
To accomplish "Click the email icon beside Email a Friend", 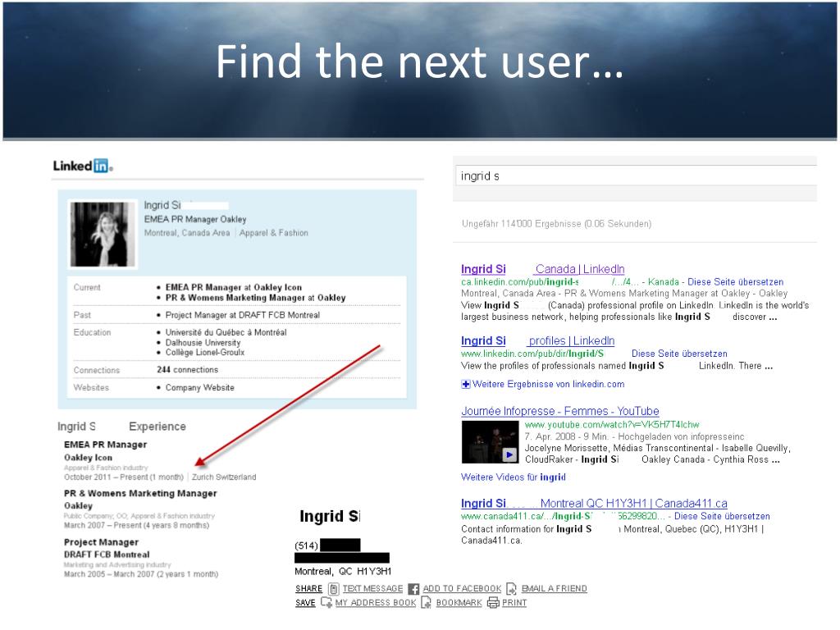I will (x=512, y=589).
